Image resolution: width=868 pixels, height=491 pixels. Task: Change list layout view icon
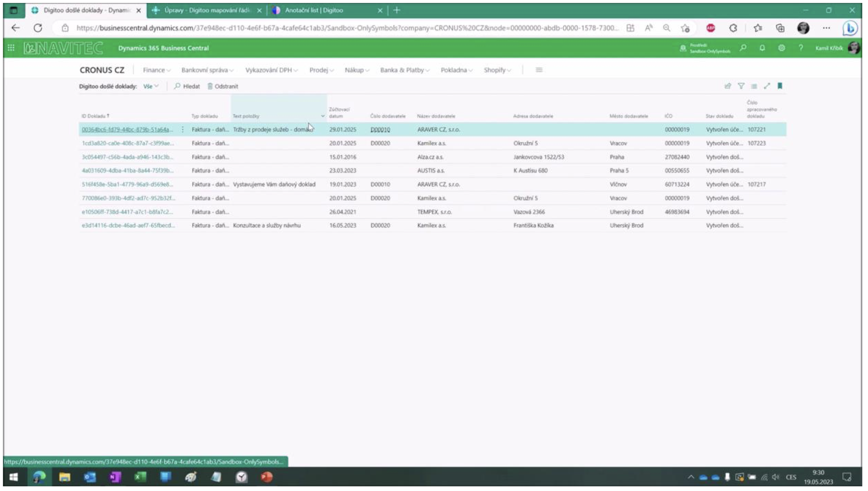tap(754, 86)
